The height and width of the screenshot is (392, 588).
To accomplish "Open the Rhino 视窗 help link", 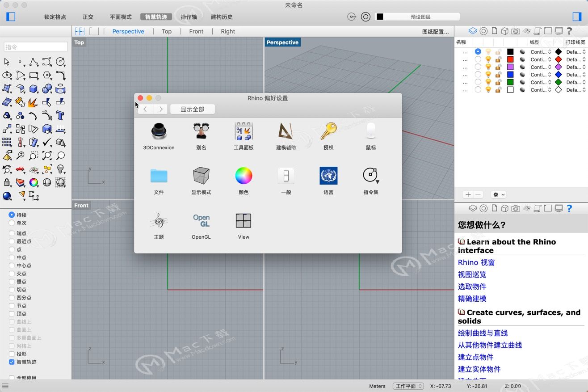I will click(x=476, y=262).
